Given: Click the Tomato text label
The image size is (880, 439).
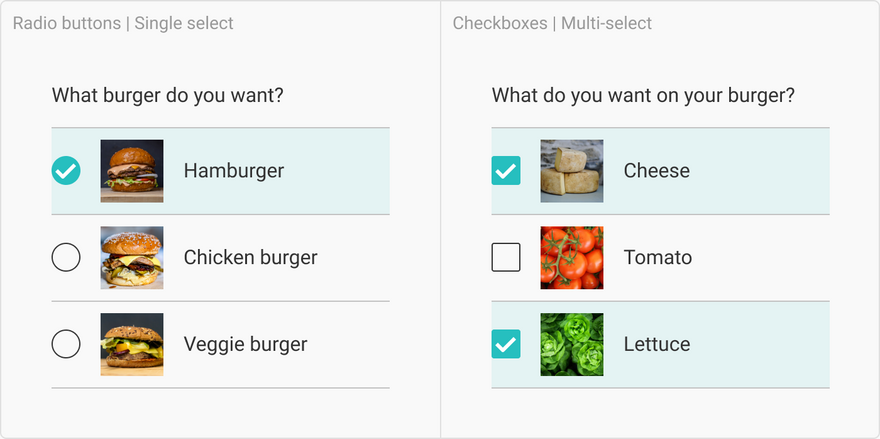Looking at the screenshot, I should coord(657,258).
